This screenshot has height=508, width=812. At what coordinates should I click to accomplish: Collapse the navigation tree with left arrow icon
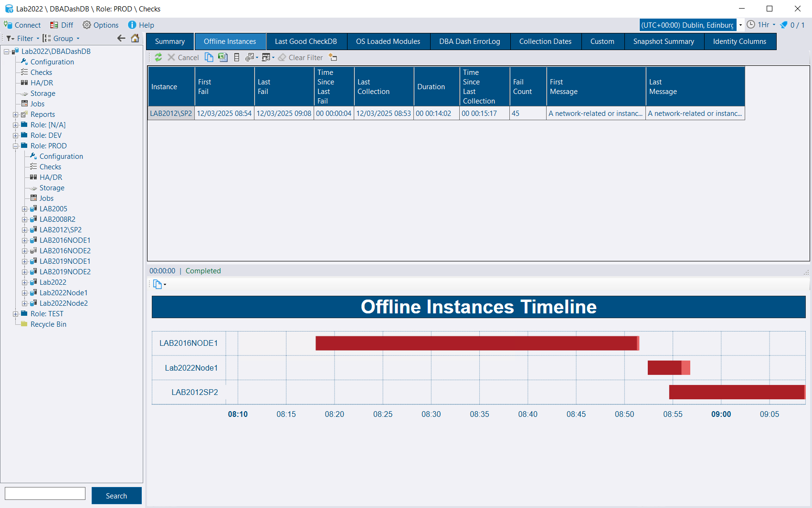tap(121, 38)
